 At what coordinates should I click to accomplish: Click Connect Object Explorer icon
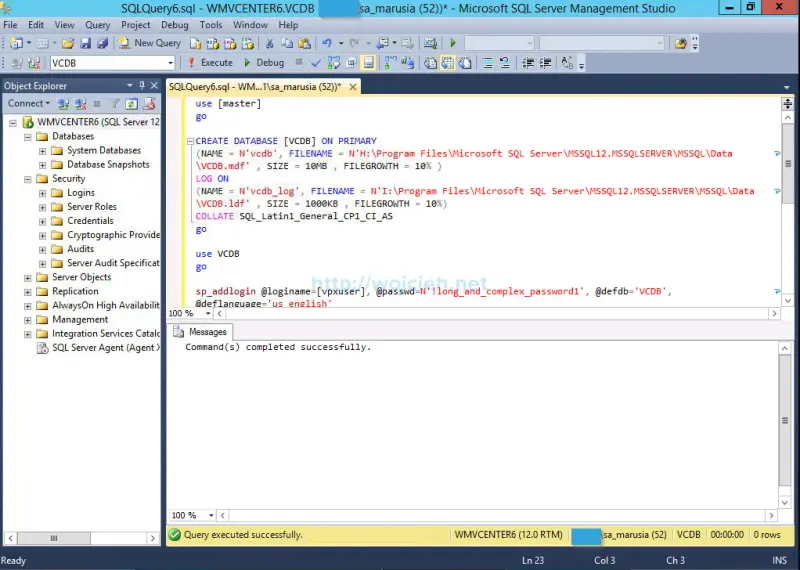click(x=63, y=104)
